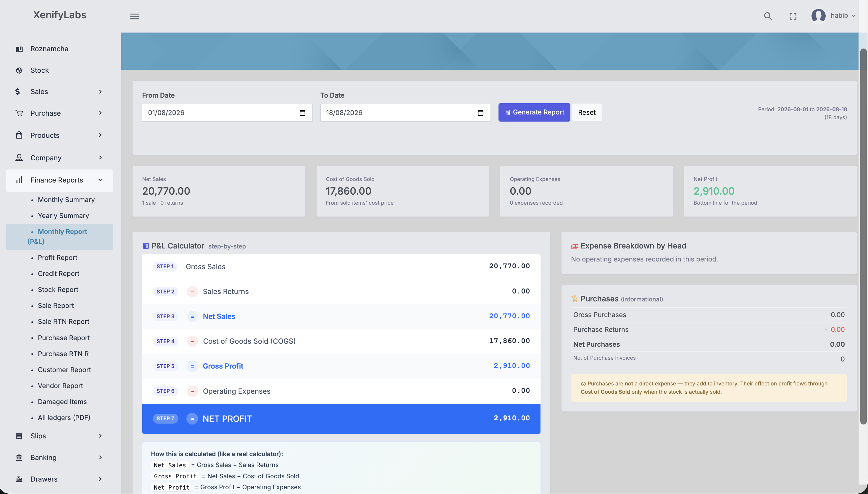The width and height of the screenshot is (868, 494).
Task: Click the habib user avatar
Action: pyautogui.click(x=818, y=16)
